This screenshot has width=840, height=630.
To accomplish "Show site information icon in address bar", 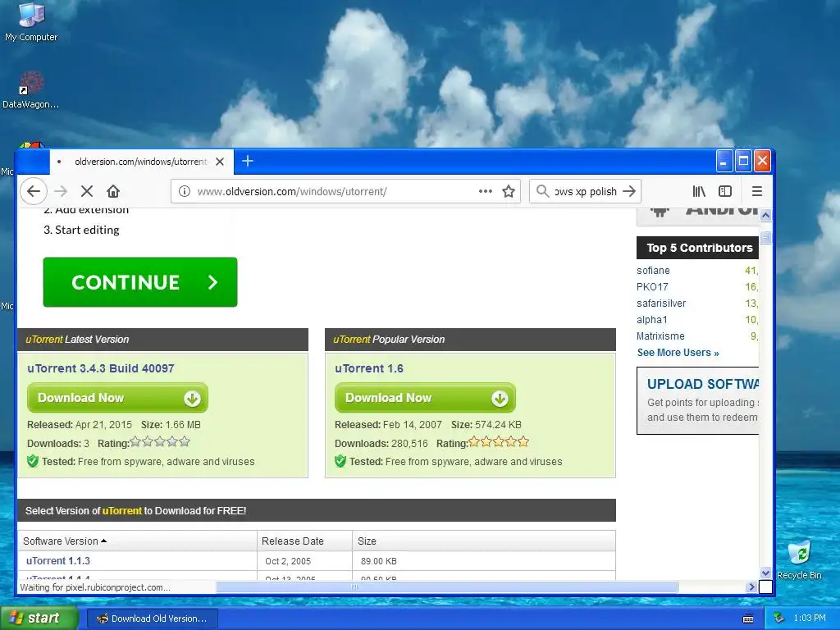I will click(x=185, y=191).
